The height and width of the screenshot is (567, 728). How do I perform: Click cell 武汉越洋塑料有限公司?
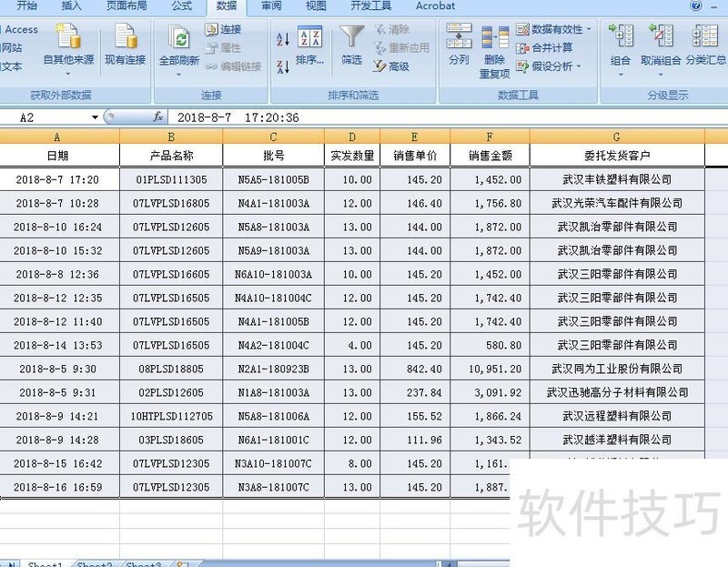617,440
